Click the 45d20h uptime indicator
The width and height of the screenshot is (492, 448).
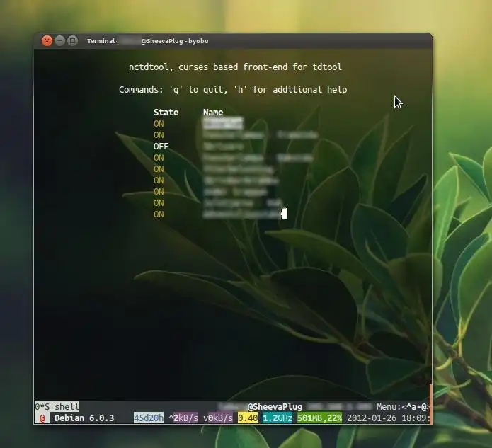(149, 418)
